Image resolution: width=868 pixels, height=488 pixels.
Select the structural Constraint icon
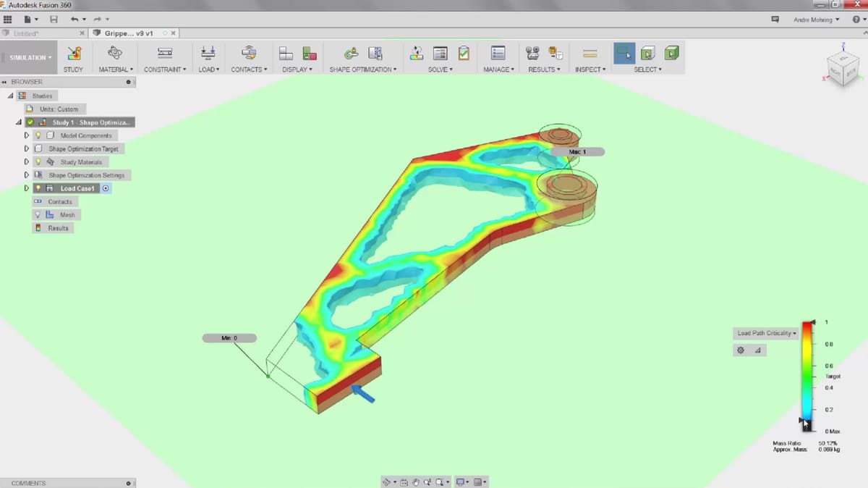pos(165,53)
